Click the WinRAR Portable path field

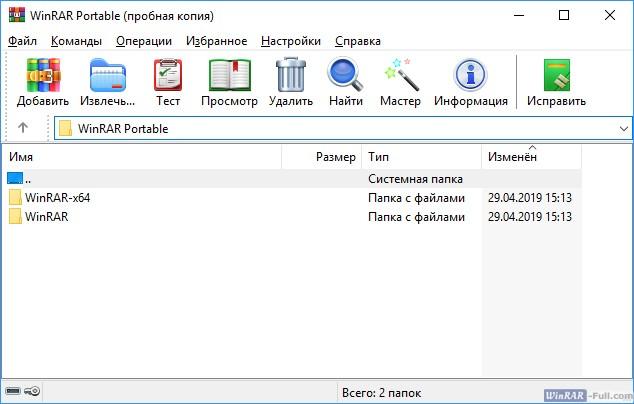pyautogui.click(x=343, y=129)
